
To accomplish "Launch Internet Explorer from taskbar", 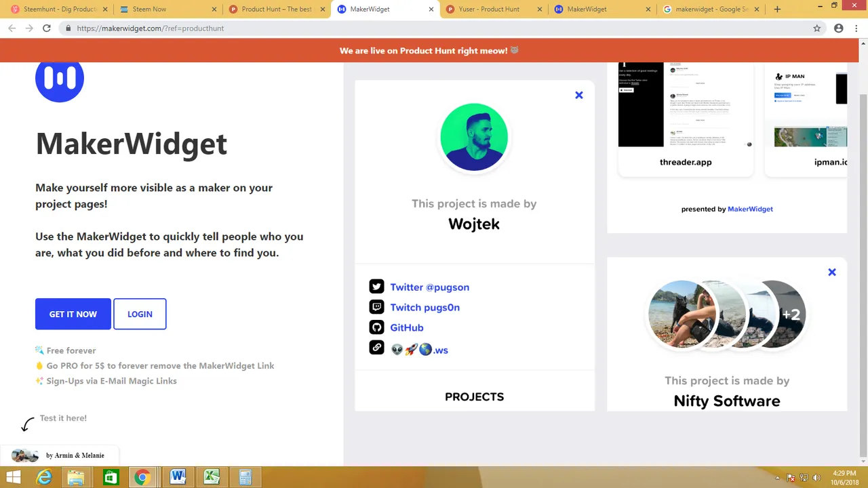I will 44,477.
